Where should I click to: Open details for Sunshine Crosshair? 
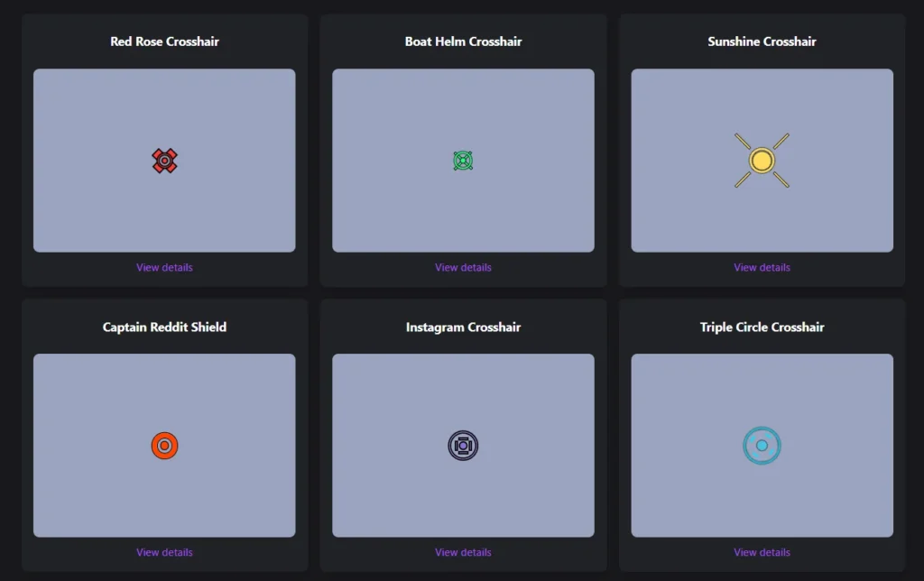[762, 267]
